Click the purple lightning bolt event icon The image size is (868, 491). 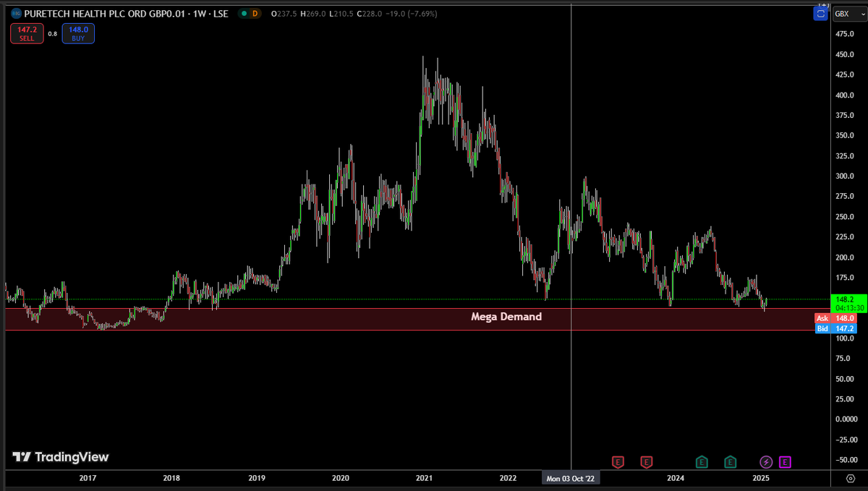(x=766, y=461)
